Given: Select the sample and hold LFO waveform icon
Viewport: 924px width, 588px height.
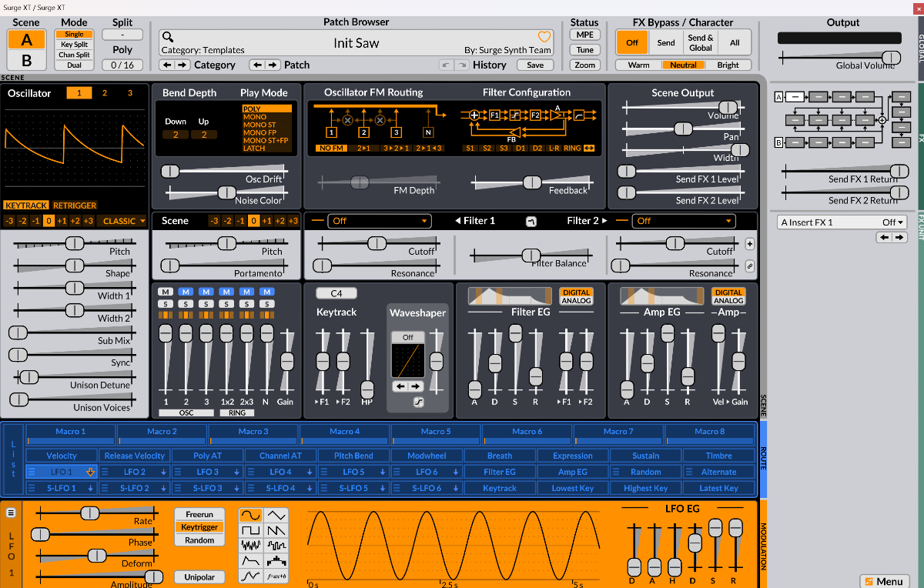Looking at the screenshot, I should [276, 546].
